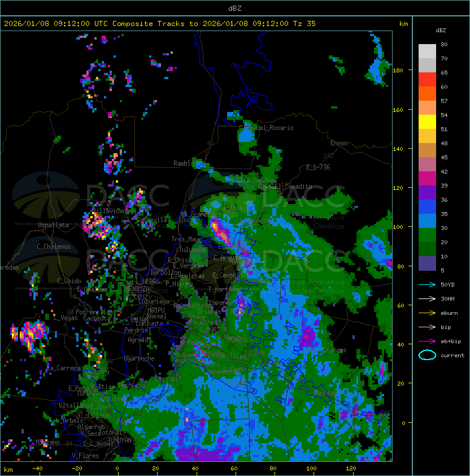Pick the magenta 39–42 dBZ swatch

click(x=427, y=178)
